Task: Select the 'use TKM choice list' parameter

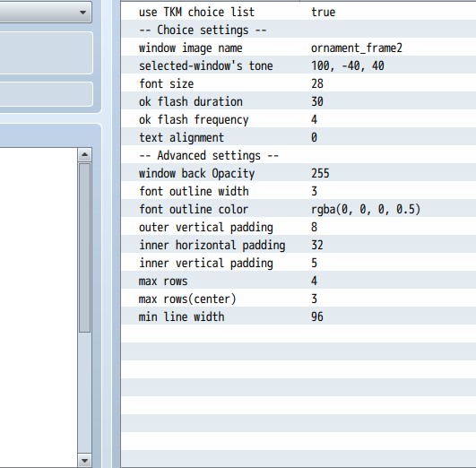Action: coord(196,13)
